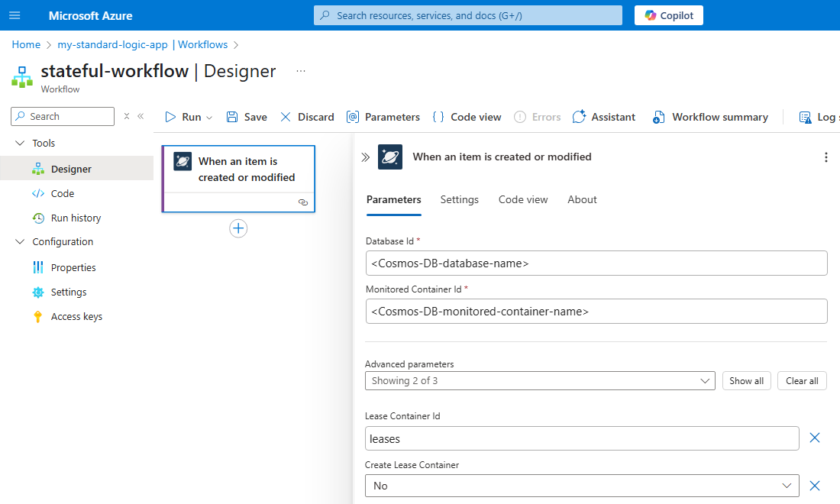Open the About tab in trigger panel
Screen dimensions: 840x504
pos(582,199)
